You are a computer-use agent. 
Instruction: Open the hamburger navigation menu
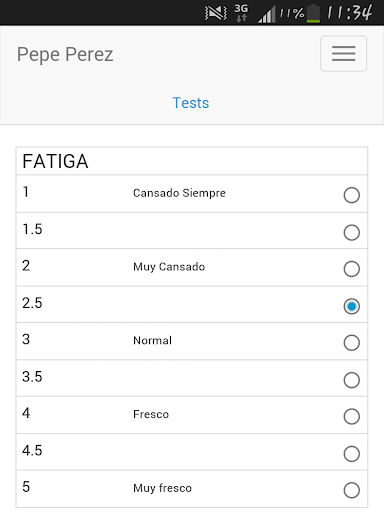tap(343, 53)
